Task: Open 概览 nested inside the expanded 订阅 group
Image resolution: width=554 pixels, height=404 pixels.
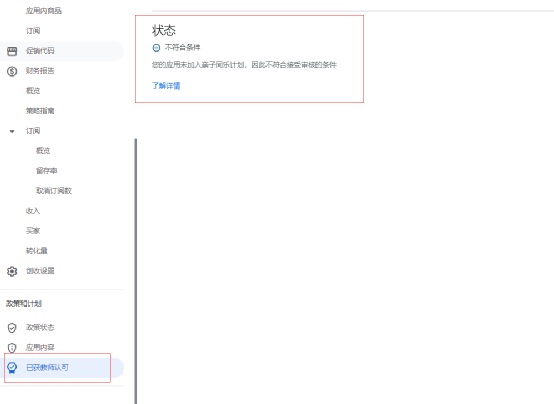Action: pyautogui.click(x=43, y=151)
